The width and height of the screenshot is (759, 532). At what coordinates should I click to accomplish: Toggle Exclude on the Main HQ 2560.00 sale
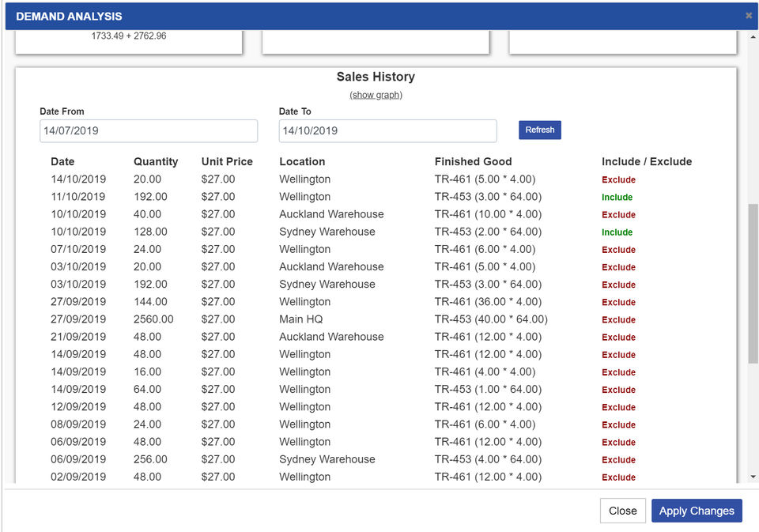click(x=618, y=320)
